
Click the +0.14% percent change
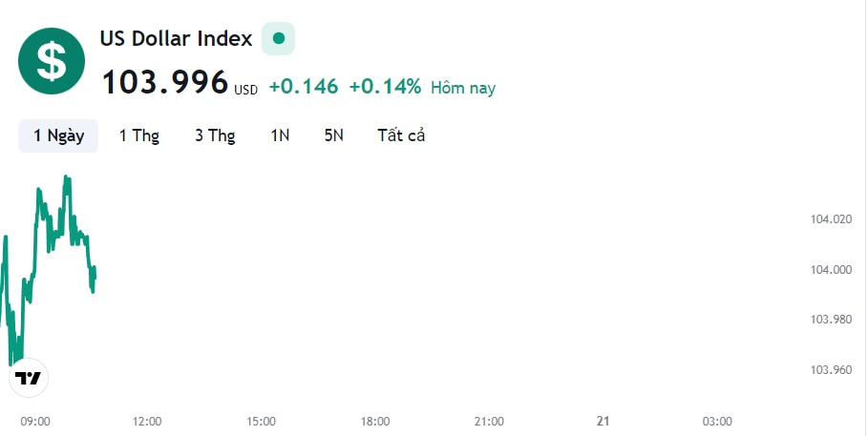point(385,87)
